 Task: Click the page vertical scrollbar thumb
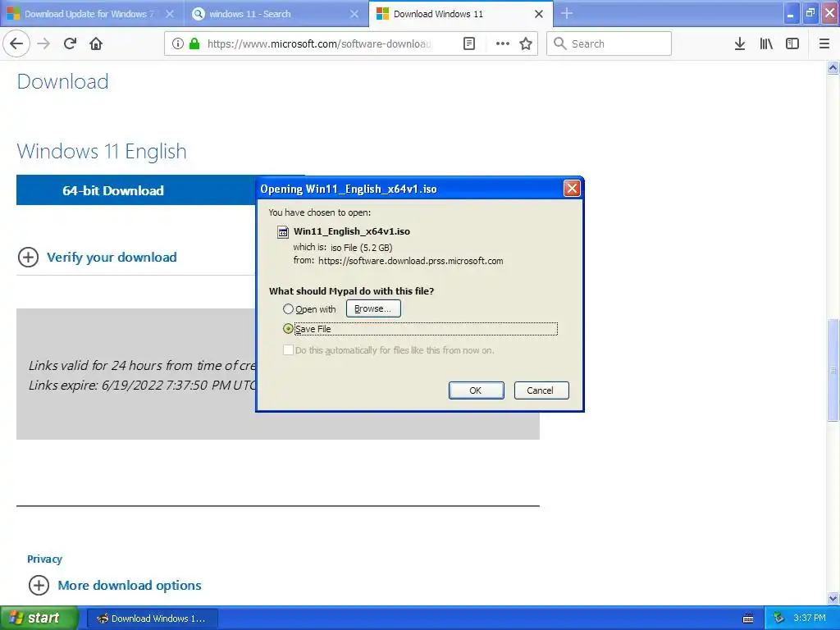833,370
